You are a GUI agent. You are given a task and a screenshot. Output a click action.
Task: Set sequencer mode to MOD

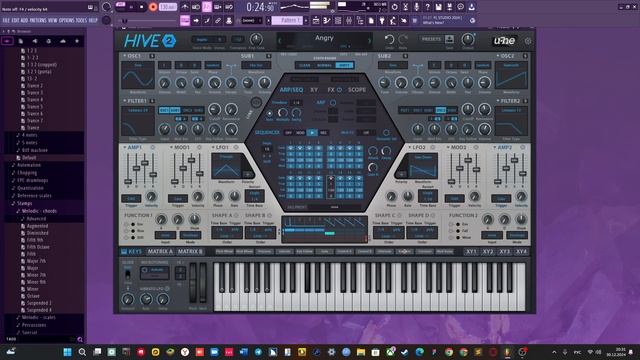(300, 133)
